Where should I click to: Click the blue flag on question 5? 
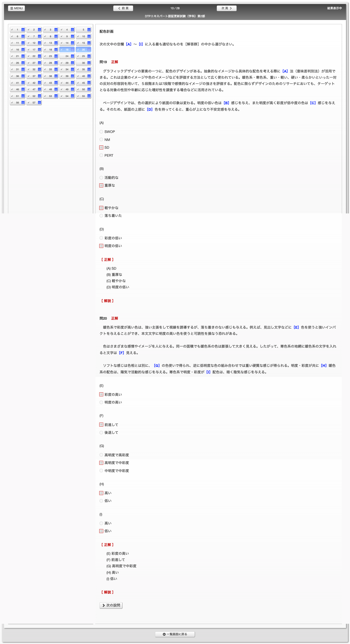pyautogui.click(x=89, y=30)
